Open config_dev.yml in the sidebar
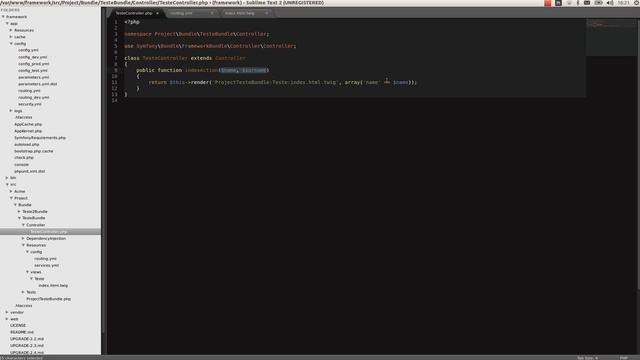The height and width of the screenshot is (360, 640). coord(33,57)
